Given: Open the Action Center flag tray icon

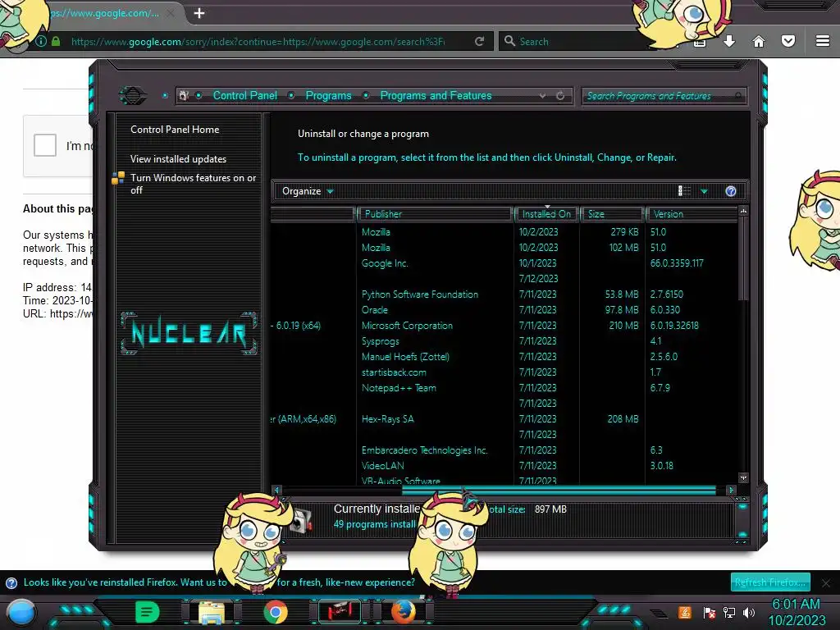Looking at the screenshot, I should (710, 612).
